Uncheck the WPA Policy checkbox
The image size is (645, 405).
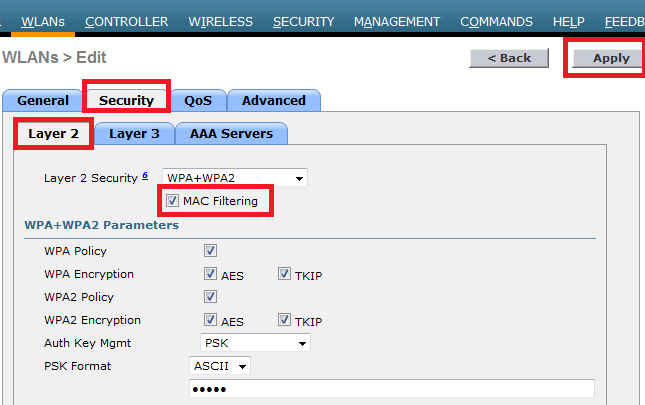[x=210, y=251]
